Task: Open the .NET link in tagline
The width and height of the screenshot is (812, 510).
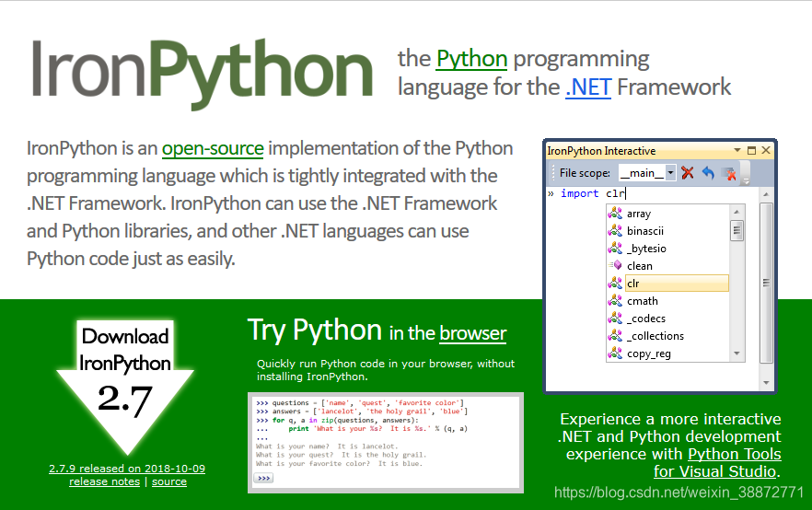Action: coord(588,87)
